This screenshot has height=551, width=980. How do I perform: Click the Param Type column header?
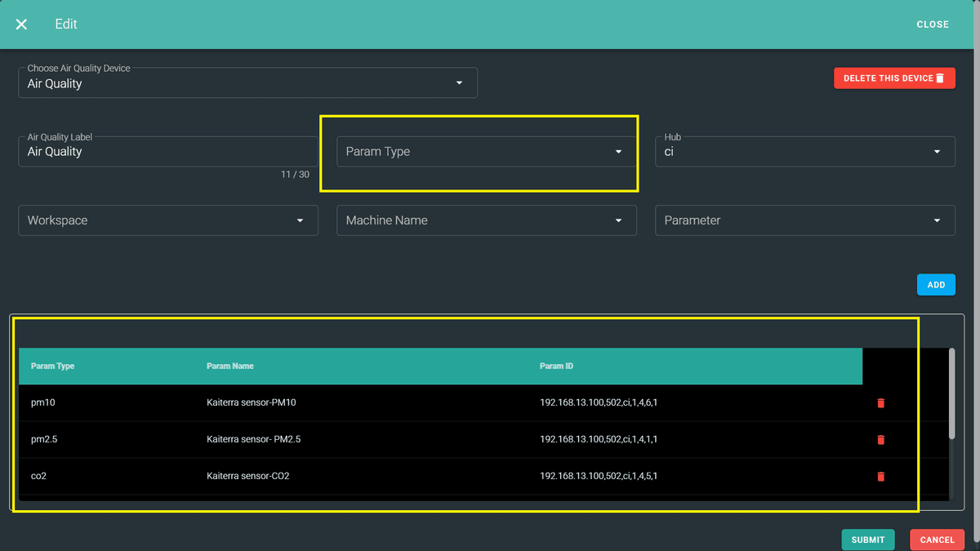[53, 367]
